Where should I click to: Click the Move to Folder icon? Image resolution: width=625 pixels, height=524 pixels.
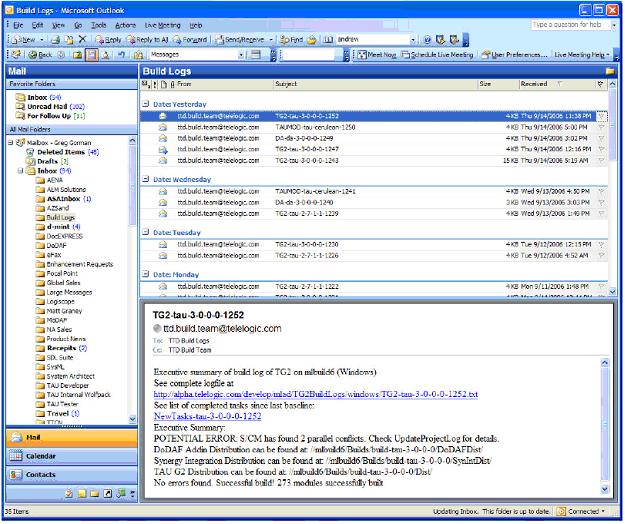[x=69, y=39]
